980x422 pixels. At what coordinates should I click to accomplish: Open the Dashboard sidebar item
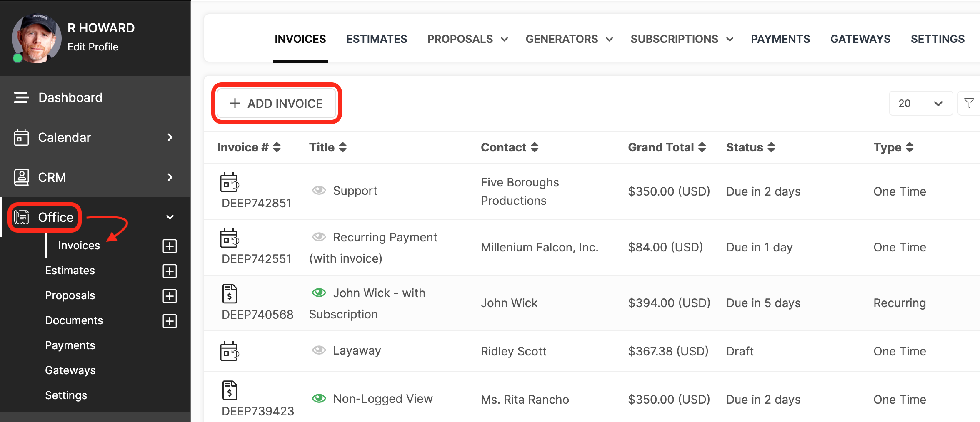[x=70, y=97]
